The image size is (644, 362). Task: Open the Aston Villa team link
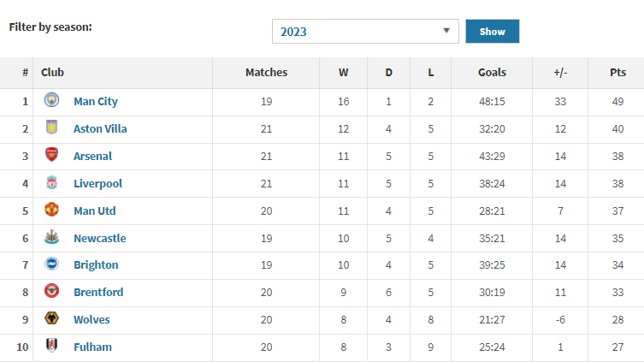[100, 129]
